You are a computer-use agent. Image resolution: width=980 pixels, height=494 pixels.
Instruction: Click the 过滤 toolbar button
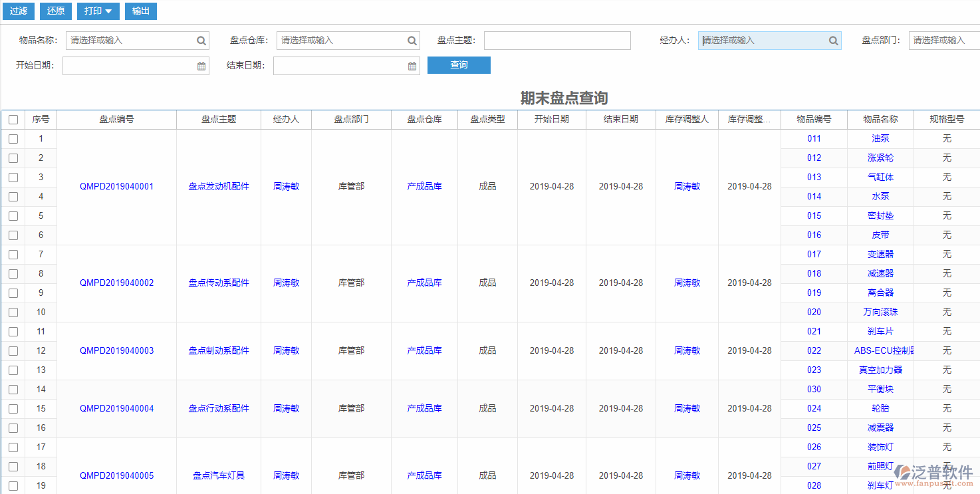tap(18, 11)
